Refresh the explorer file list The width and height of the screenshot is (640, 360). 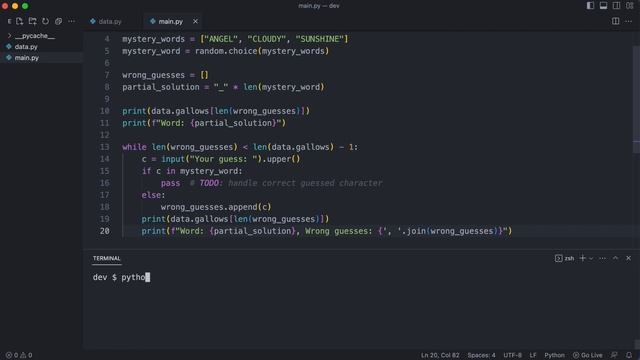click(46, 21)
